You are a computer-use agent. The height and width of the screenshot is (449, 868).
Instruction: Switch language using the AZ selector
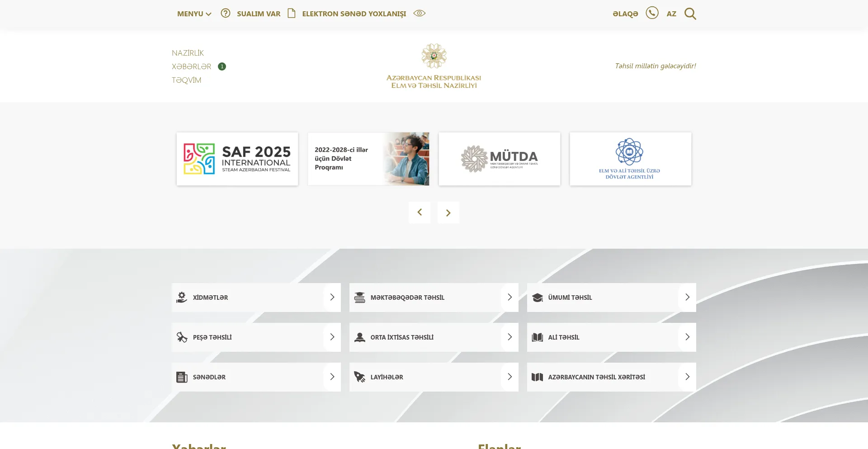point(671,14)
